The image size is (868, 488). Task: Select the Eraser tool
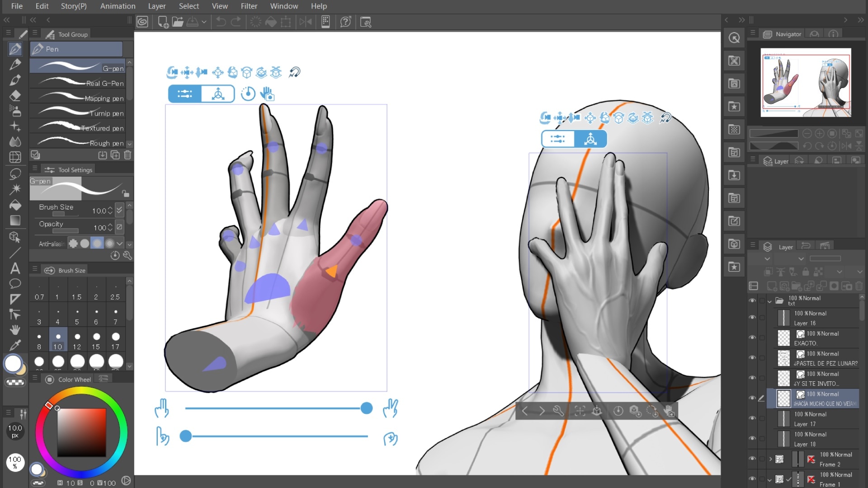click(x=15, y=95)
